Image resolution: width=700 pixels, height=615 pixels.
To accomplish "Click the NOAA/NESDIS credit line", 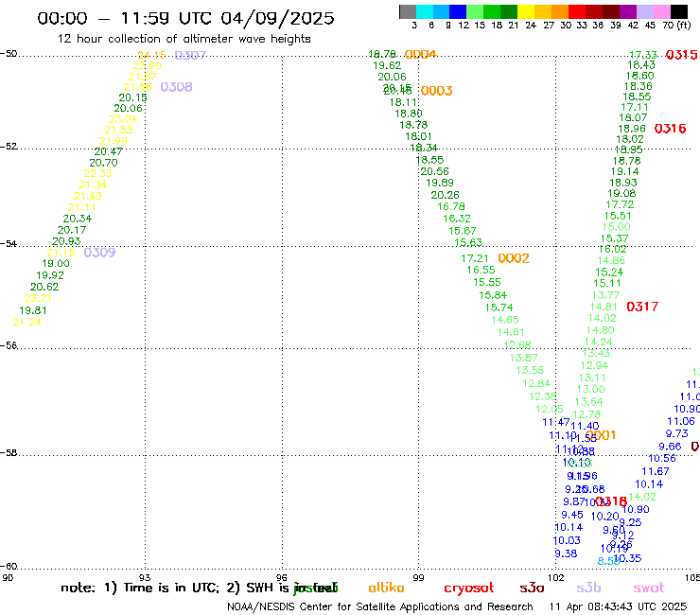I will [x=380, y=607].
